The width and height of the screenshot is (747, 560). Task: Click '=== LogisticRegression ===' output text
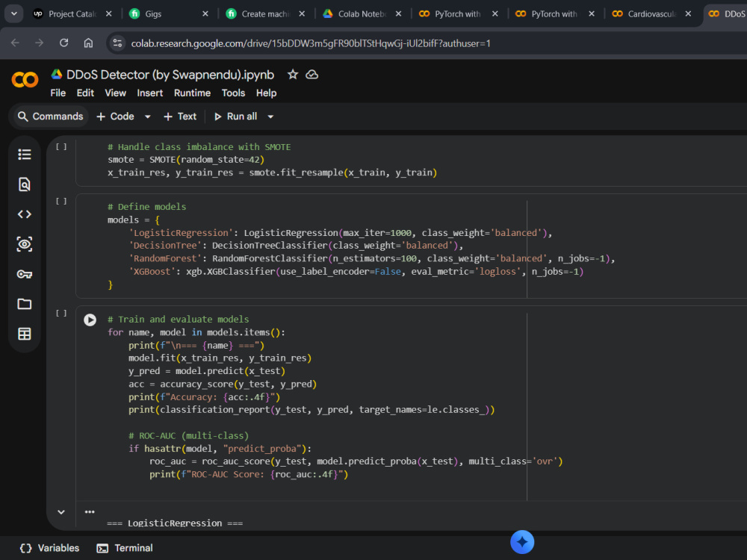[175, 523]
